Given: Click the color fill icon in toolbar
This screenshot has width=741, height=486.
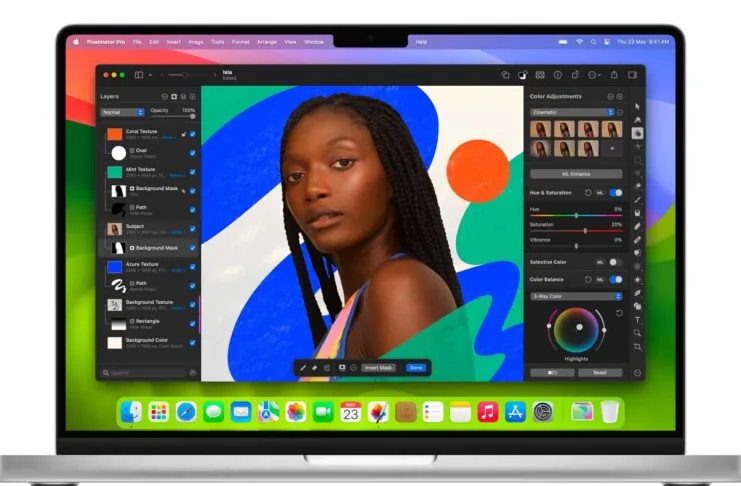Looking at the screenshot, I should (522, 75).
